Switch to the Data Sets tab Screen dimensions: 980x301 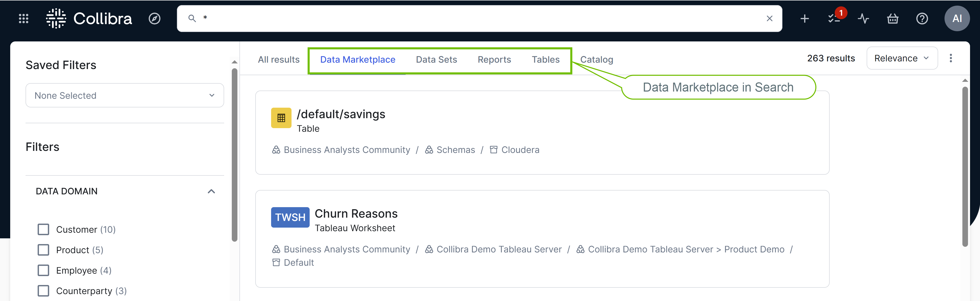[x=436, y=59]
